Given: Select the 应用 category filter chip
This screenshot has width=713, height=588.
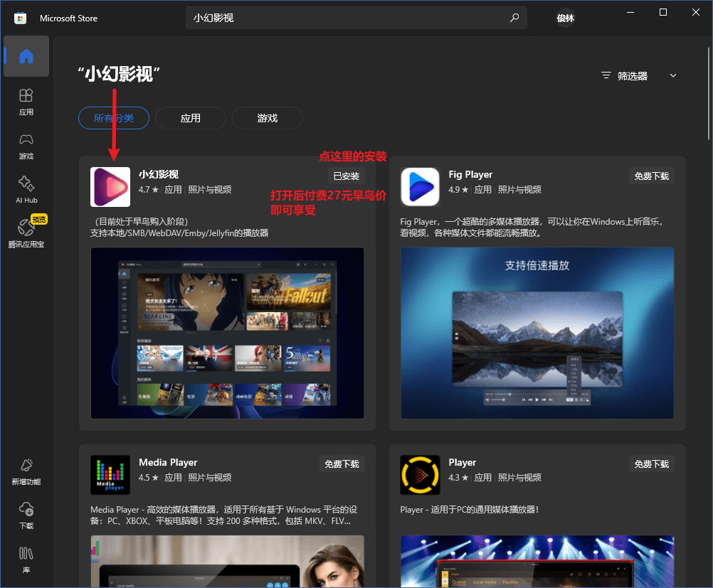Looking at the screenshot, I should coord(191,118).
